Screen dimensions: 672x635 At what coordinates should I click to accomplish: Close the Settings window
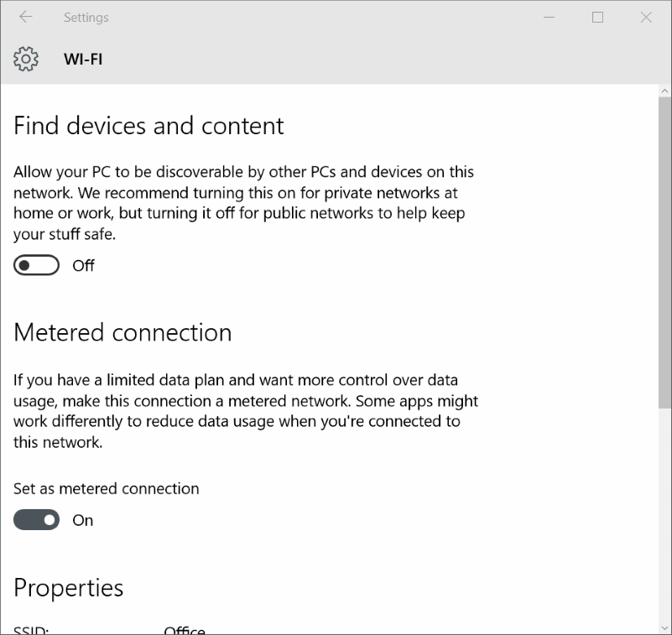tap(646, 17)
